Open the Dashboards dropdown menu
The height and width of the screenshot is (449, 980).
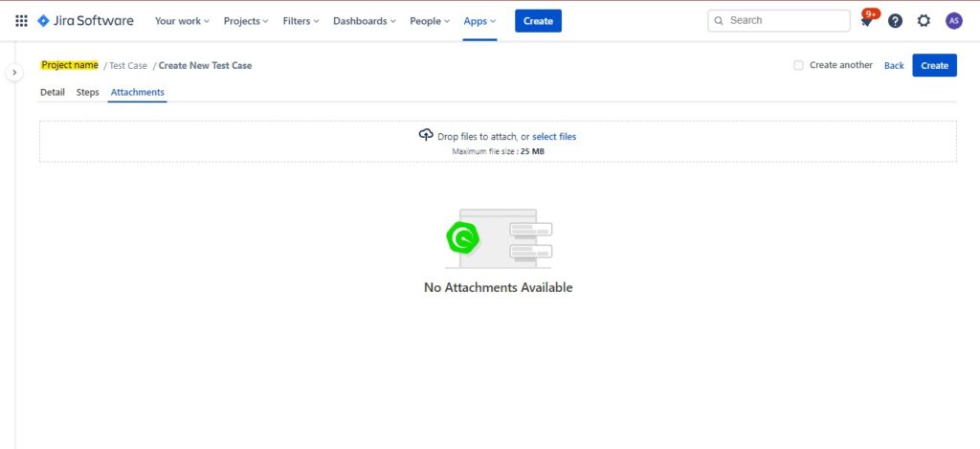(x=365, y=21)
